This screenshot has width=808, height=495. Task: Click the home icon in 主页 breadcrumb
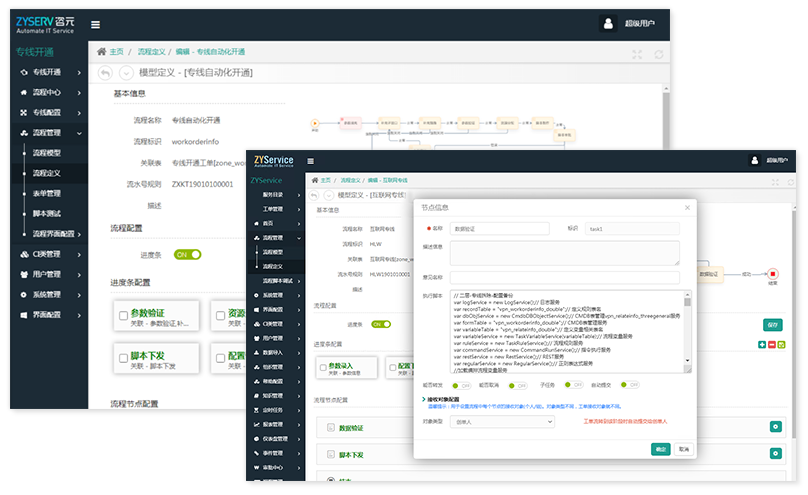[x=101, y=51]
